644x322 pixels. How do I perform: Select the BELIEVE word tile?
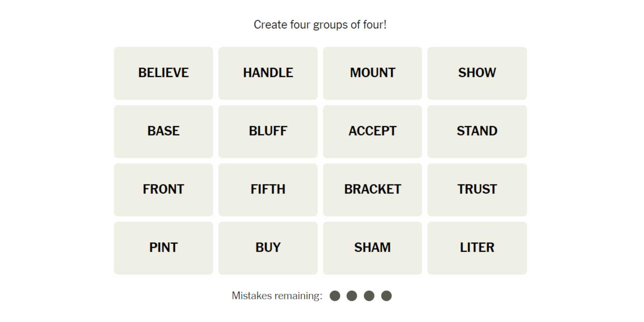[x=163, y=73]
